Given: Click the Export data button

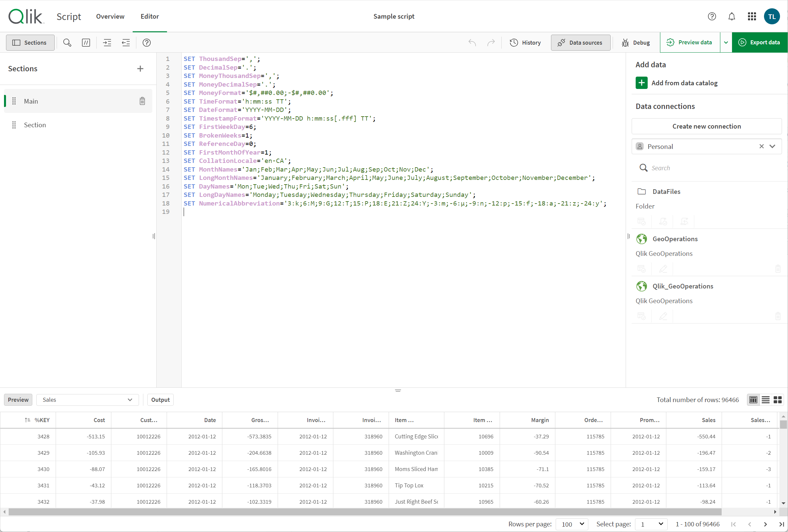Looking at the screenshot, I should 759,42.
